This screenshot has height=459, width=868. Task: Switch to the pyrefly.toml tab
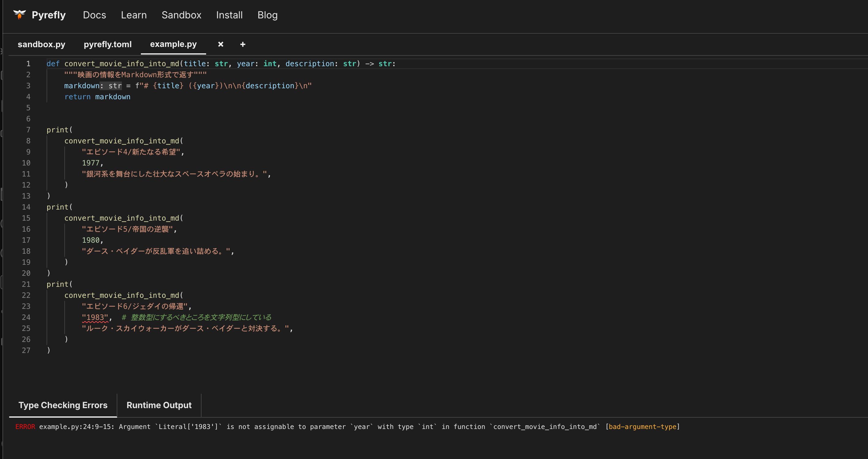pos(108,44)
